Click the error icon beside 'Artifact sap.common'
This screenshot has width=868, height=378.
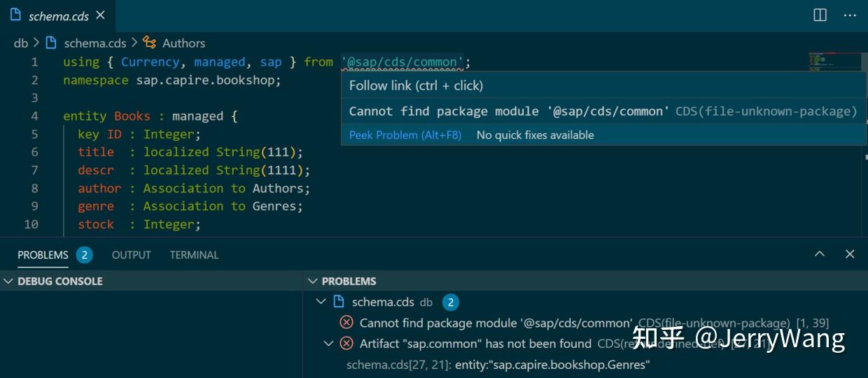[x=346, y=343]
